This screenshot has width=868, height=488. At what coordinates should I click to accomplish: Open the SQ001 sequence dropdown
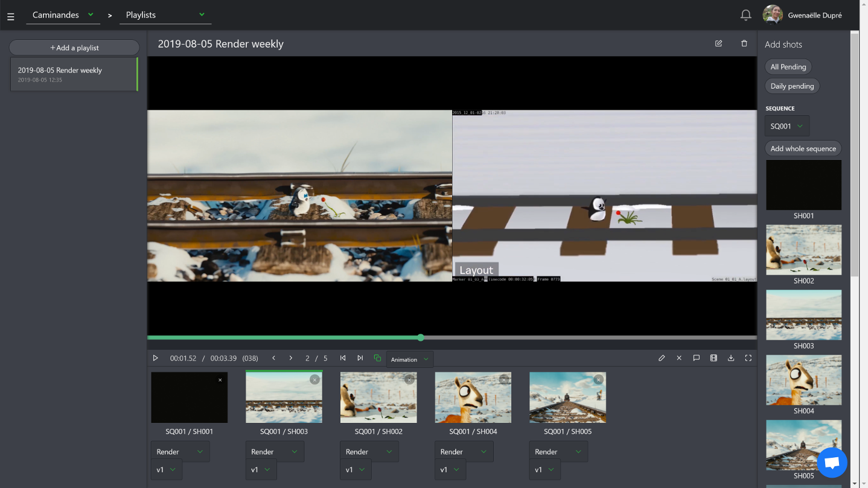click(x=787, y=126)
